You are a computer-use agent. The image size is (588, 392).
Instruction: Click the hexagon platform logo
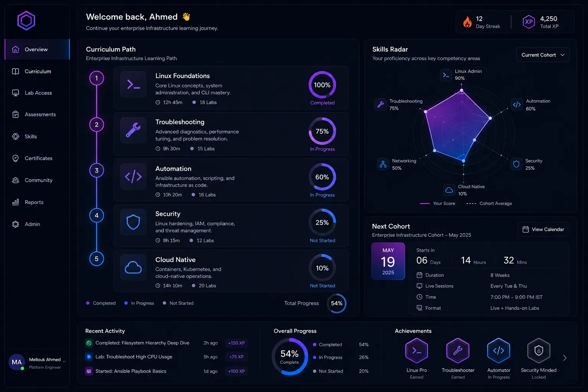tap(26, 21)
